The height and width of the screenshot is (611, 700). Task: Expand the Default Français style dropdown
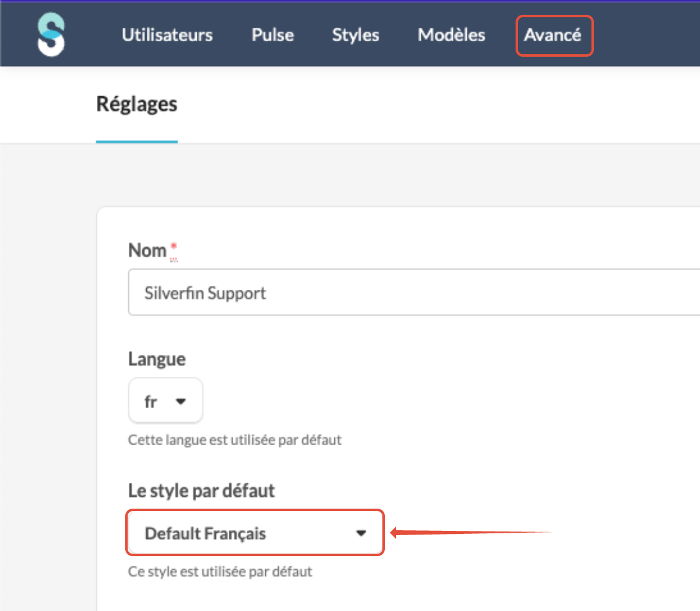click(255, 533)
